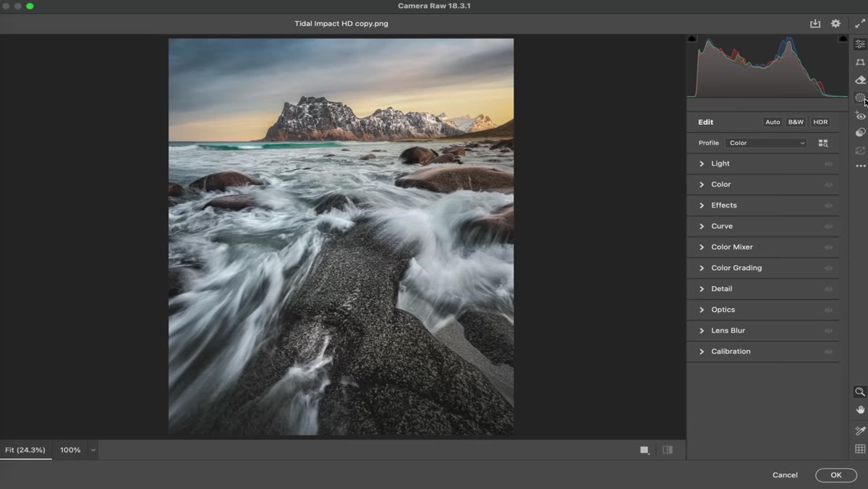Open Camera Raw preferences gear
The height and width of the screenshot is (489, 868).
tap(835, 23)
